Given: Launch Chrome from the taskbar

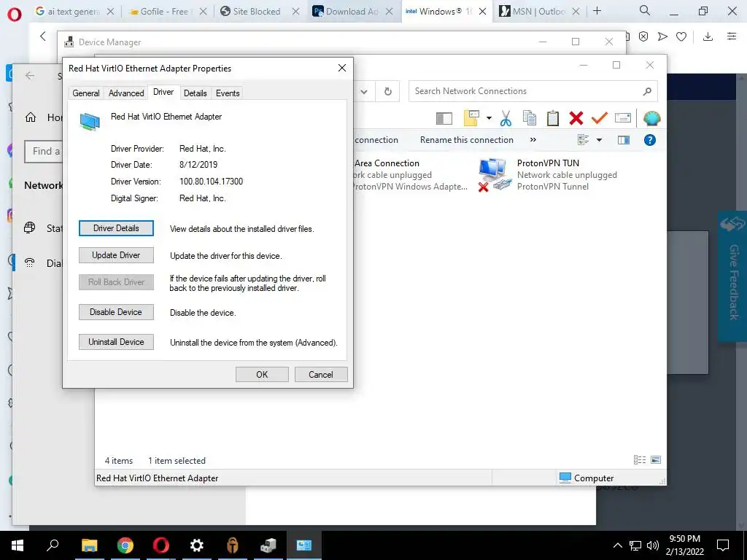Looking at the screenshot, I should tap(125, 545).
